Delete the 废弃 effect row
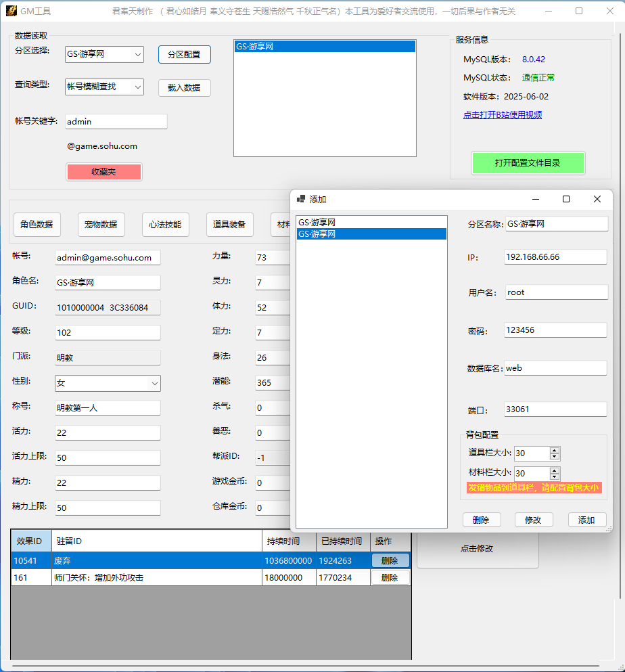Screen dimensions: 625x672 pos(390,560)
